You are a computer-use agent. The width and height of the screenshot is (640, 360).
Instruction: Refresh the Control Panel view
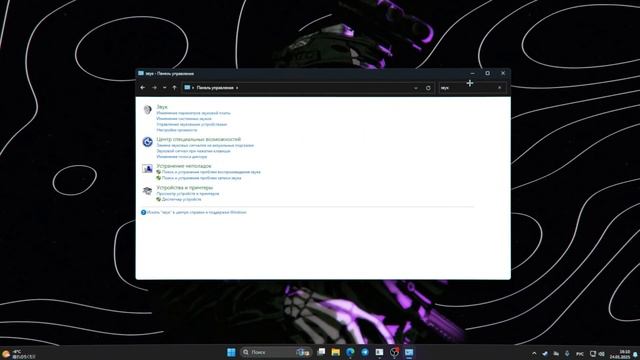click(x=428, y=88)
